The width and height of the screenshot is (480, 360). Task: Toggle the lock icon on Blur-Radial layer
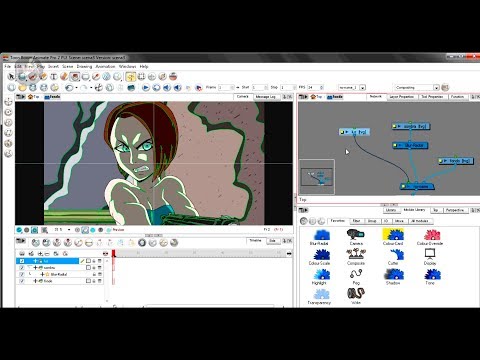coord(94,274)
